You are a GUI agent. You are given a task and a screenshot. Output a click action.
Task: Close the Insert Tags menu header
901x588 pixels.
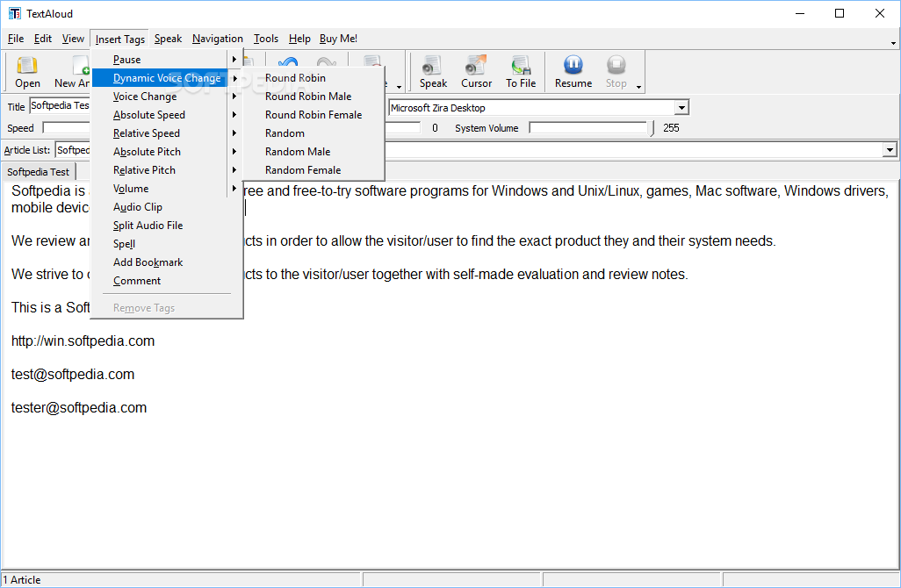(x=120, y=39)
